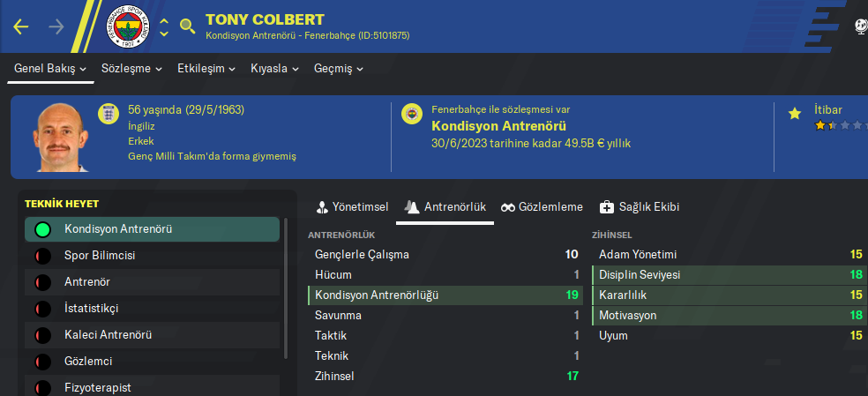This screenshot has height=396, width=868.
Task: Click Tony Colbert's profile photo
Action: point(63,137)
